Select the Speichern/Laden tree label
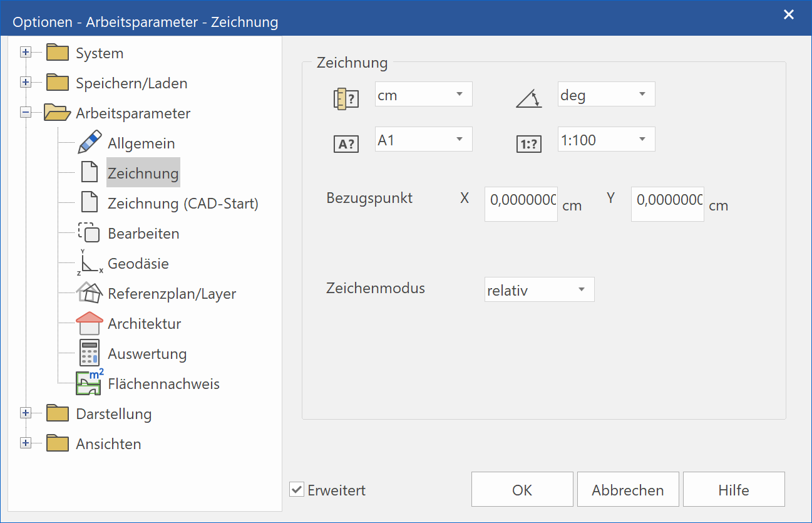Screen dimensions: 812x523 coord(131,83)
